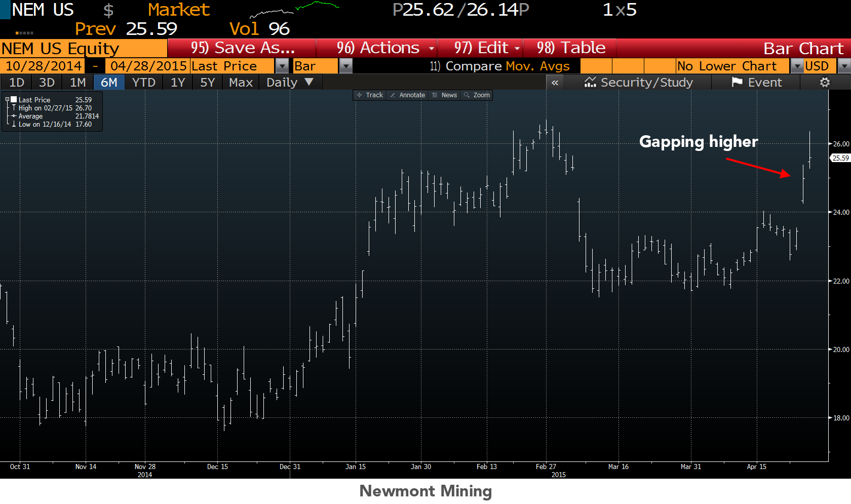The width and height of the screenshot is (851, 504).
Task: Select the Annotate pencil tool
Action: point(408,95)
